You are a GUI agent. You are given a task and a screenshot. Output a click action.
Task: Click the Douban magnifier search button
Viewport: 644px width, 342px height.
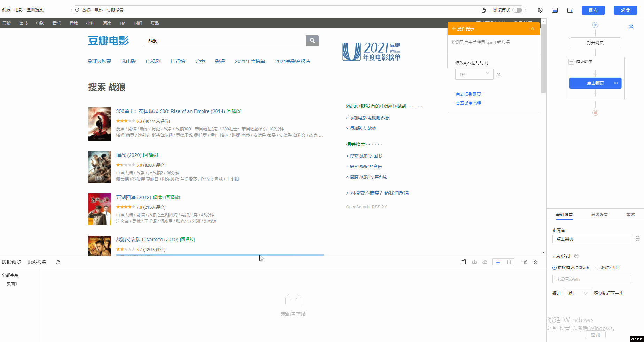pos(312,40)
